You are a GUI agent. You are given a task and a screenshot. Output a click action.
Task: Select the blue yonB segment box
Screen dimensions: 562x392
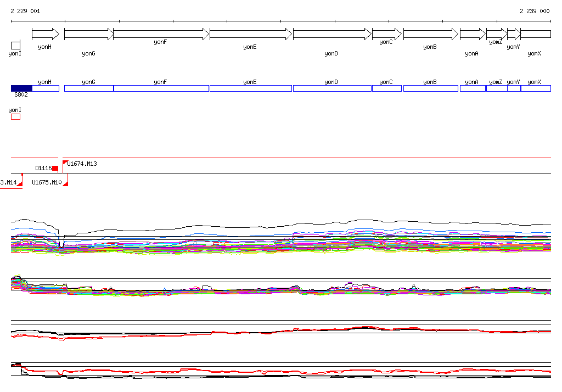(x=431, y=88)
